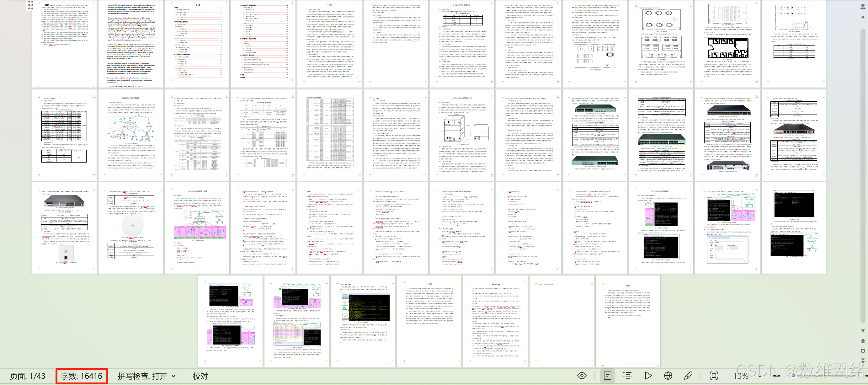Toggle eye protection mode icon
This screenshot has height=385, width=868.
click(x=582, y=376)
